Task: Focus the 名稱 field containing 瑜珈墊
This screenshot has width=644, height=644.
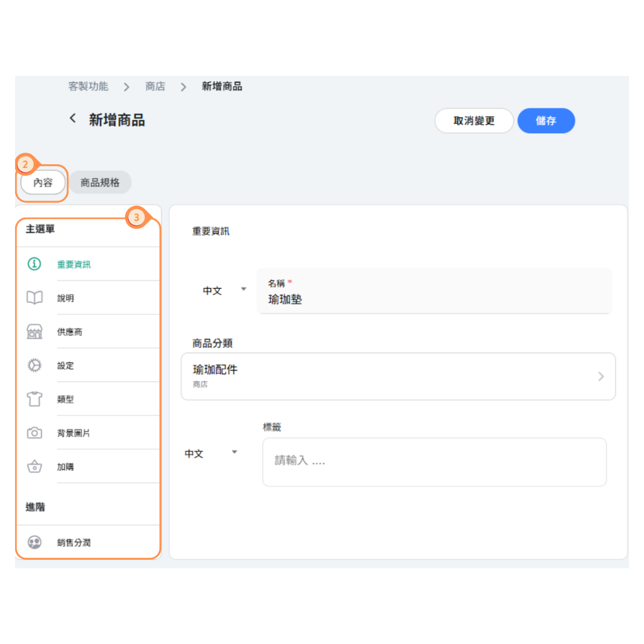Action: pyautogui.click(x=435, y=299)
